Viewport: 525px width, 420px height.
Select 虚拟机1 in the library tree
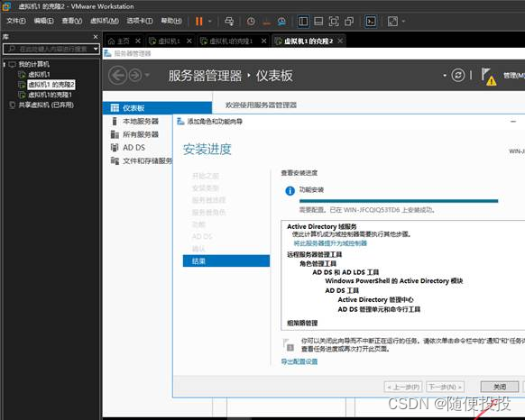[39, 74]
